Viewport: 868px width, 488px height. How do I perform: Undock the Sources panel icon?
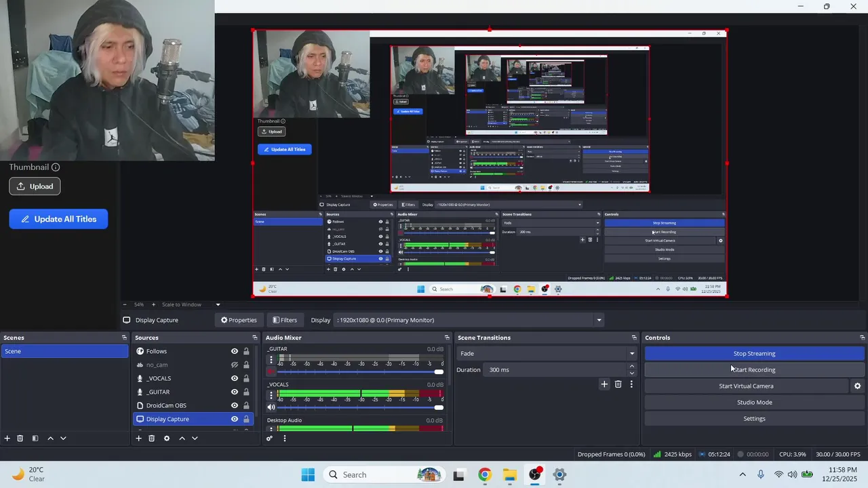pyautogui.click(x=255, y=338)
